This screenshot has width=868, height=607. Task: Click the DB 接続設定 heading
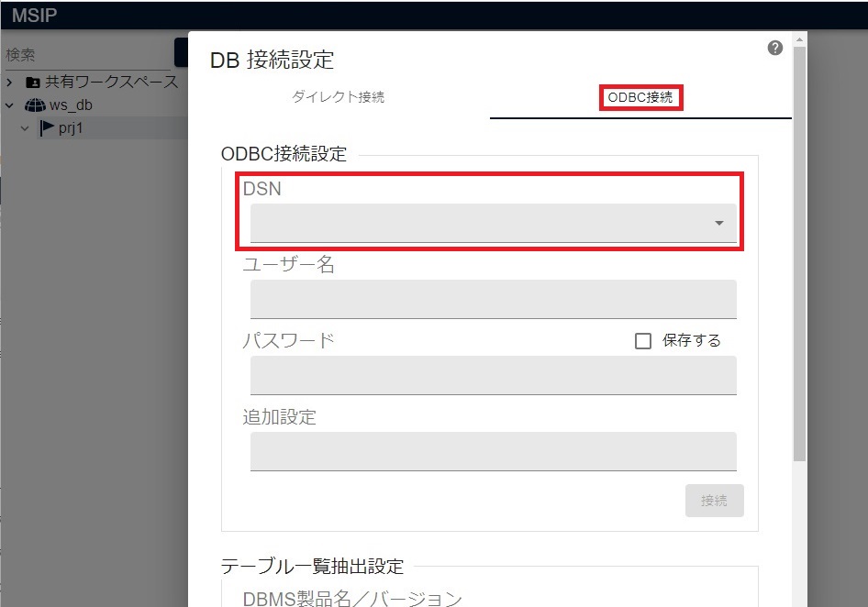point(272,60)
